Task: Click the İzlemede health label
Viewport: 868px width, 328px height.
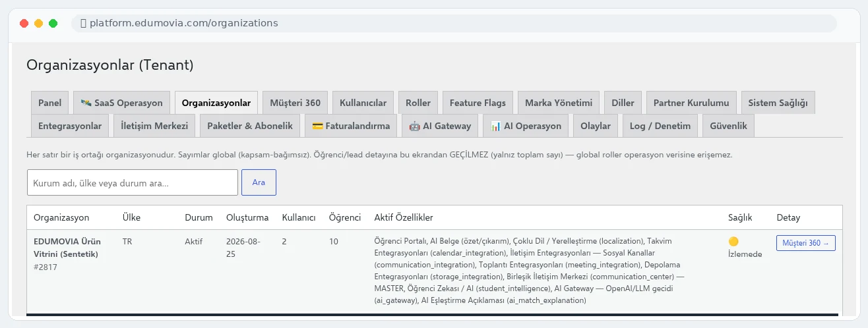Action: click(x=745, y=254)
